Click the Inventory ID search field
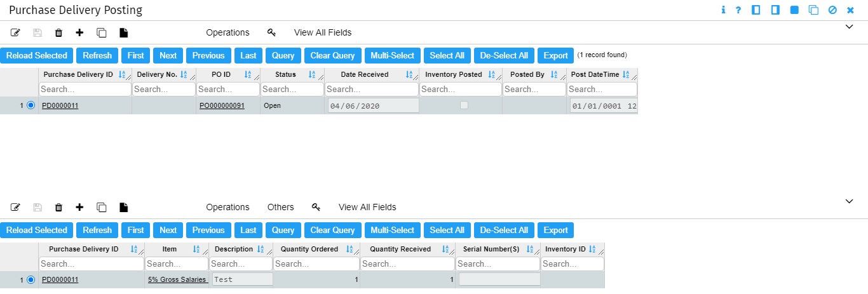This screenshot has width=868, height=294. click(573, 264)
